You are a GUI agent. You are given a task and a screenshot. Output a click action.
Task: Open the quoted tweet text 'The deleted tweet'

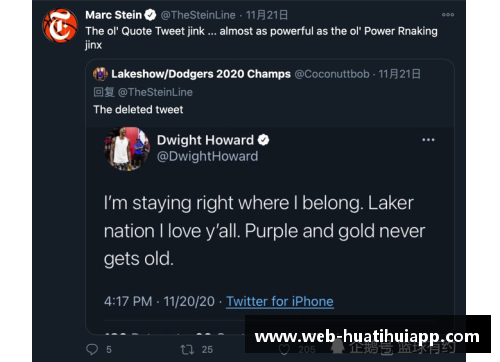click(x=138, y=110)
